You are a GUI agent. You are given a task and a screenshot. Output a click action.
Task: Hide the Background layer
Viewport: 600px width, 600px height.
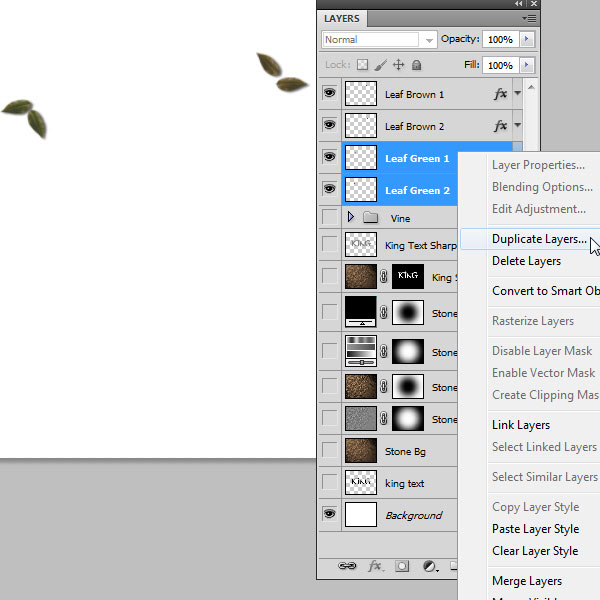329,514
